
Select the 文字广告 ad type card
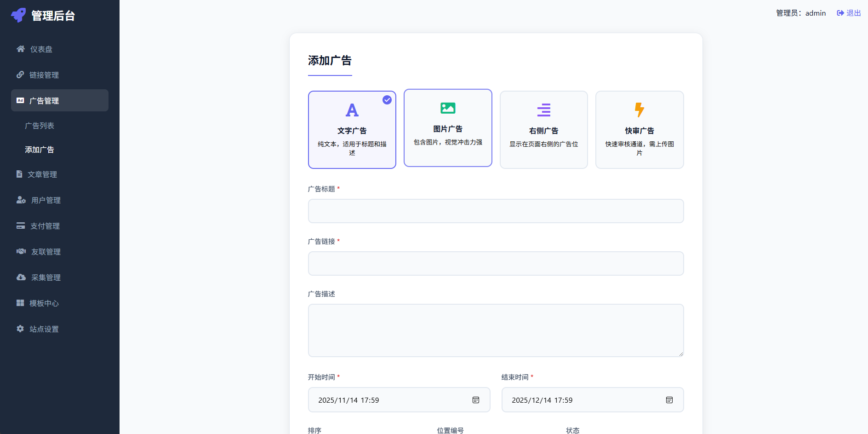(352, 130)
